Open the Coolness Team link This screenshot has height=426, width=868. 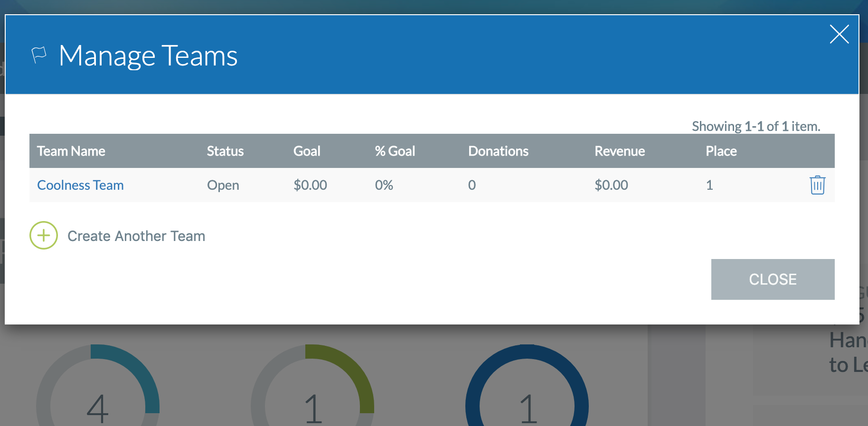[x=80, y=185]
